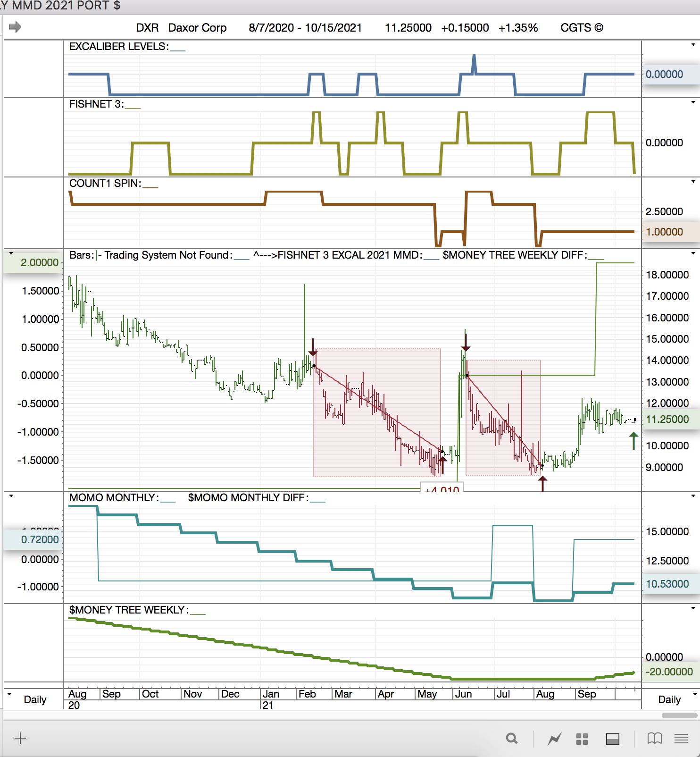Click the +1.35% change value
This screenshot has width=700, height=757.
[x=518, y=28]
